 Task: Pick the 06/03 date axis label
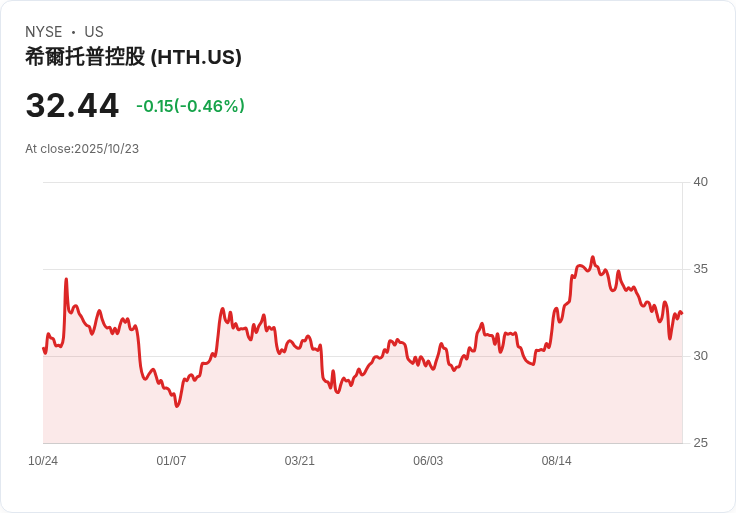428,461
